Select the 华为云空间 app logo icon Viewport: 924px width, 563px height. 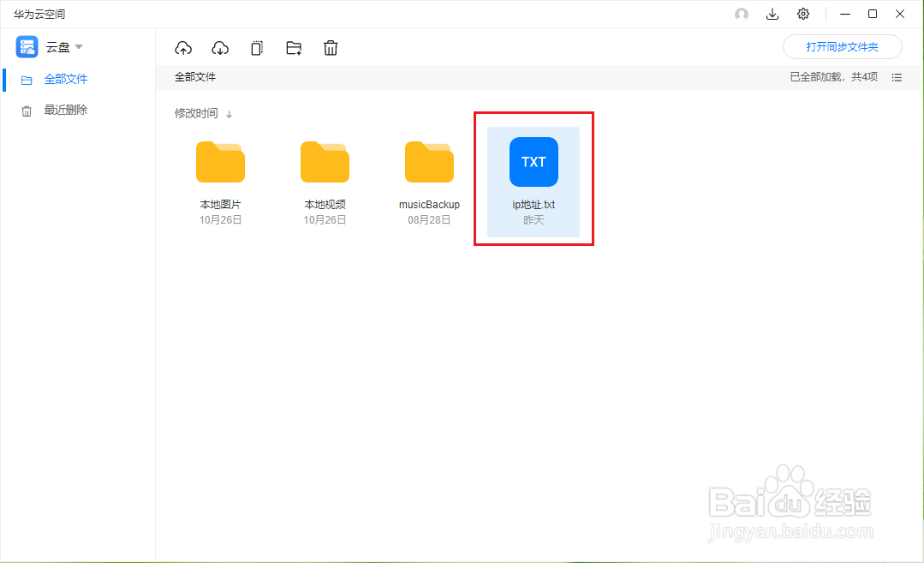(x=24, y=46)
